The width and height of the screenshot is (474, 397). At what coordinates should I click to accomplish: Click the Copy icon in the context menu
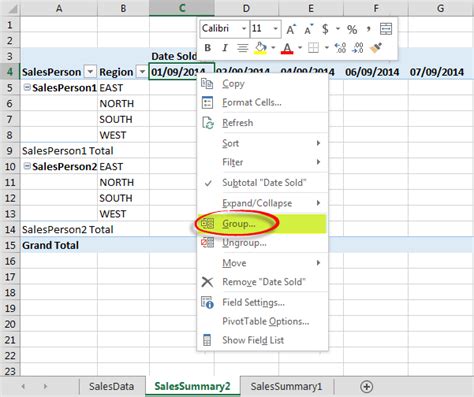207,83
